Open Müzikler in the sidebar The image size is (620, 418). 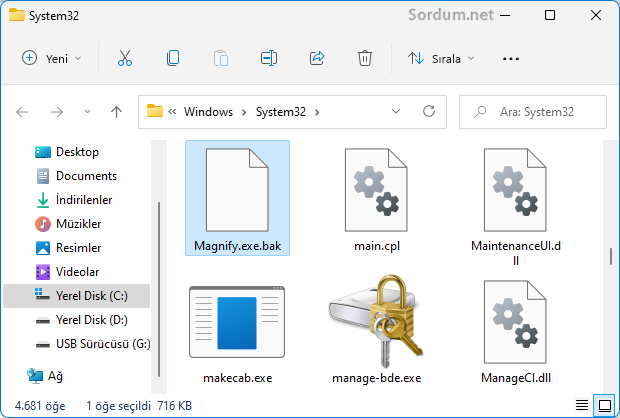pyautogui.click(x=68, y=224)
